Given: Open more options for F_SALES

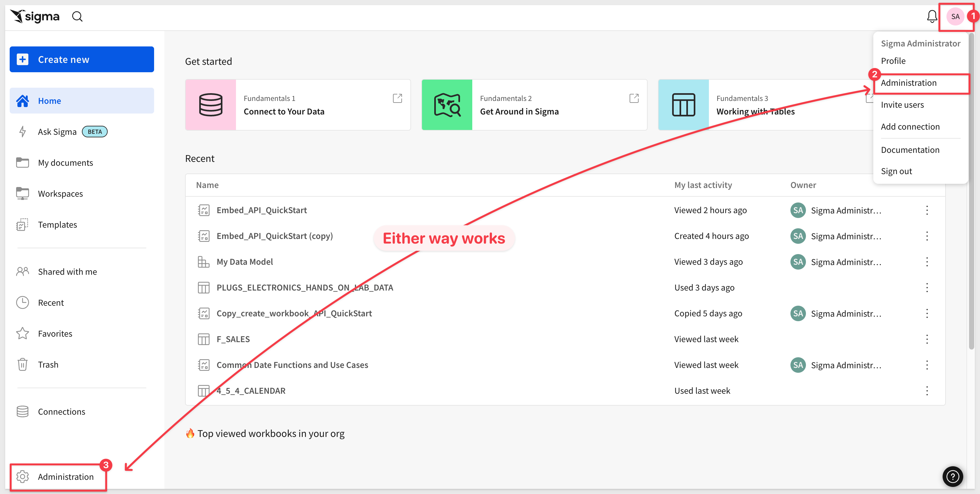Looking at the screenshot, I should 927,339.
